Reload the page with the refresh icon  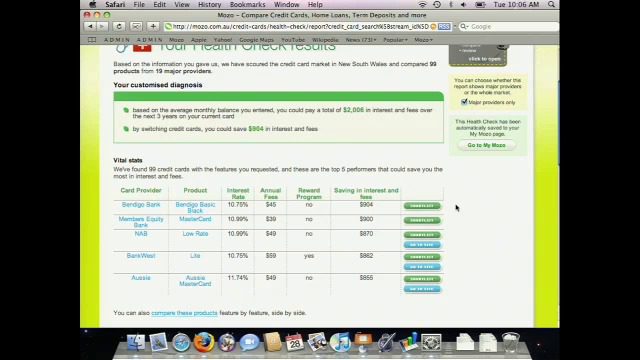tap(119, 27)
